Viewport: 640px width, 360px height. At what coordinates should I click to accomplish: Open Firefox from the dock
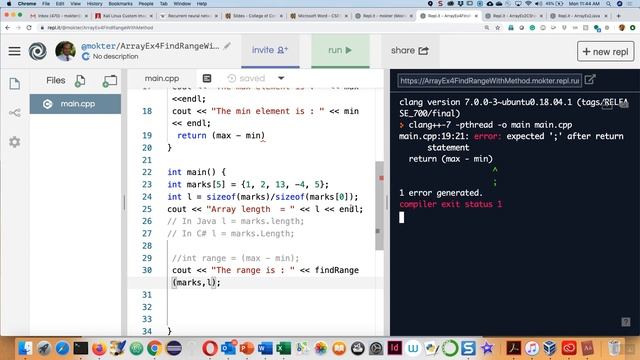click(99, 348)
